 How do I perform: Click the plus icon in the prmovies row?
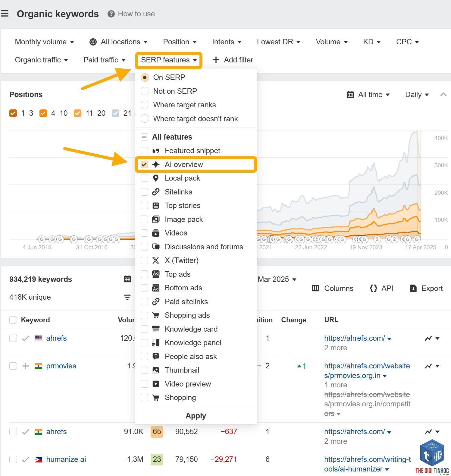(26, 366)
